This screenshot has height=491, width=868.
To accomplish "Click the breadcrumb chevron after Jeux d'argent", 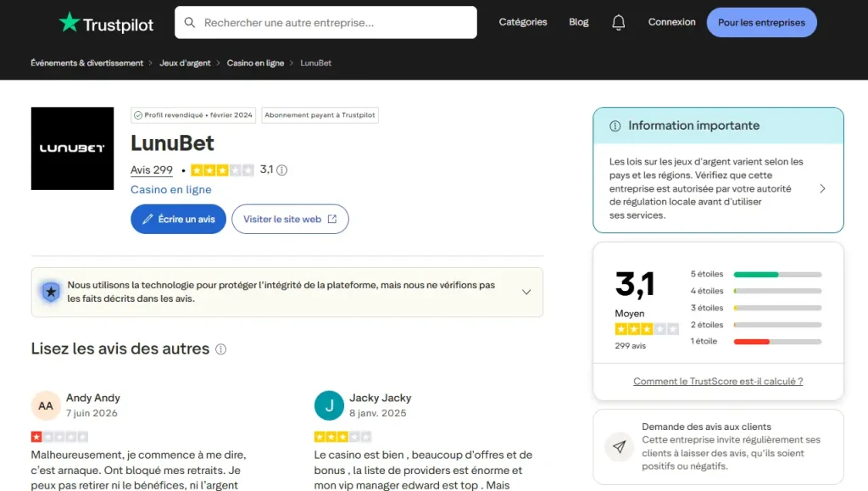I will pyautogui.click(x=218, y=63).
